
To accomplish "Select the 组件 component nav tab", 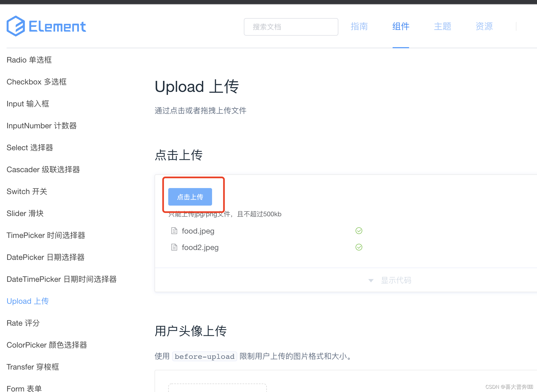I will (401, 27).
